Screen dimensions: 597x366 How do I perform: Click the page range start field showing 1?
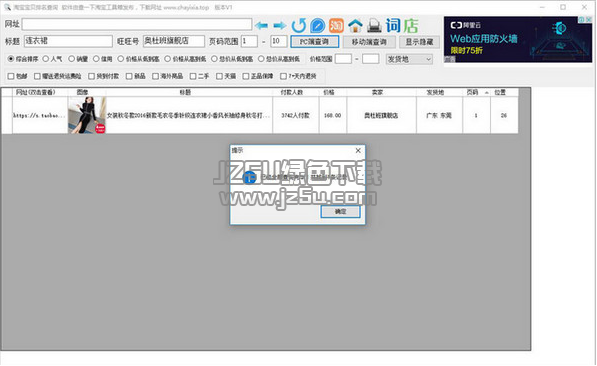(249, 41)
